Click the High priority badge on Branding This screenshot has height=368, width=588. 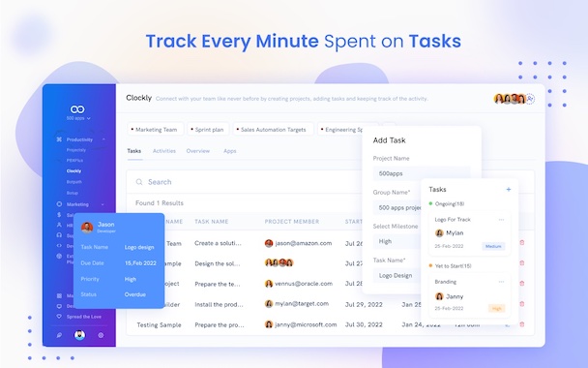(x=497, y=309)
